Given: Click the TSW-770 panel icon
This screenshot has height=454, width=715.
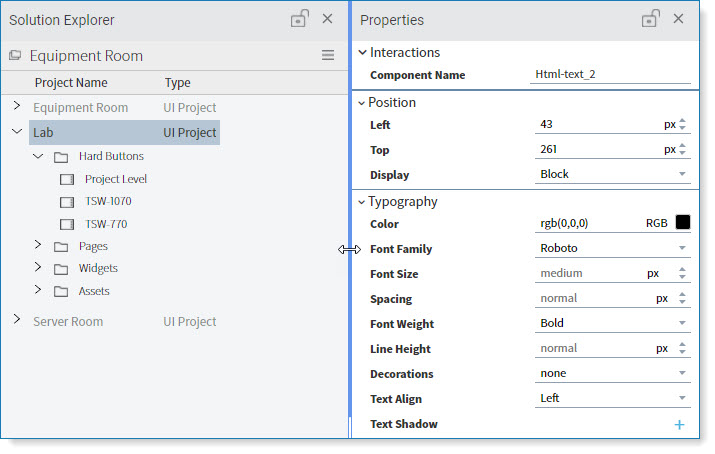Looking at the screenshot, I should coord(67,224).
